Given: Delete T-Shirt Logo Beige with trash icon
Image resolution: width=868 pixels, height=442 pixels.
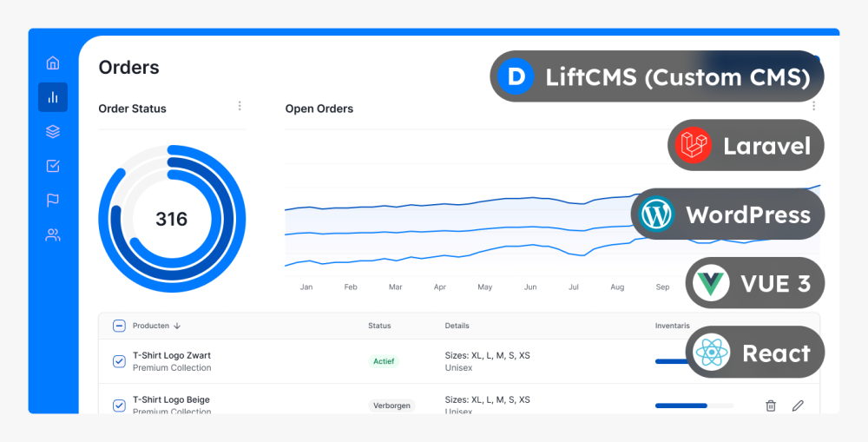Looking at the screenshot, I should (x=771, y=406).
